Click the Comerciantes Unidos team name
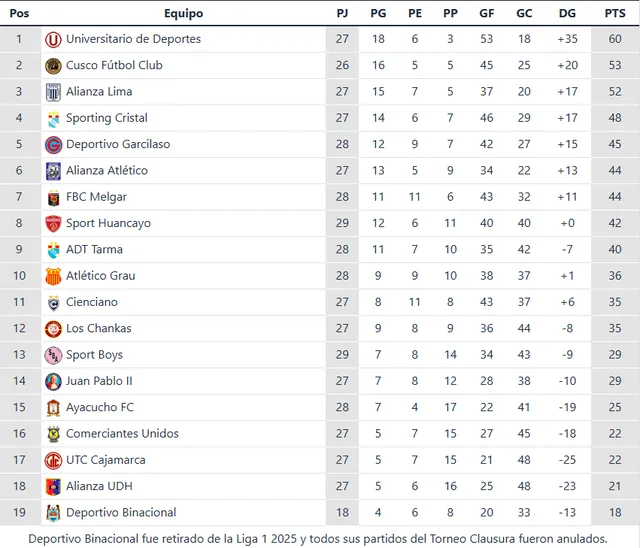Screen dimensions: 640x548 [x=122, y=433]
